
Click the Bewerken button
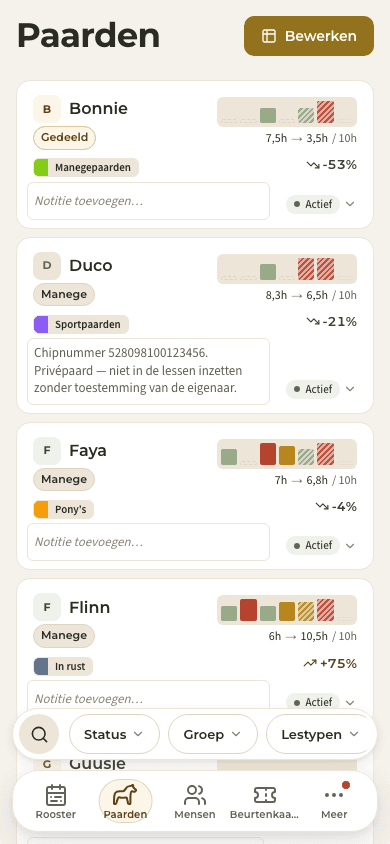pos(309,36)
